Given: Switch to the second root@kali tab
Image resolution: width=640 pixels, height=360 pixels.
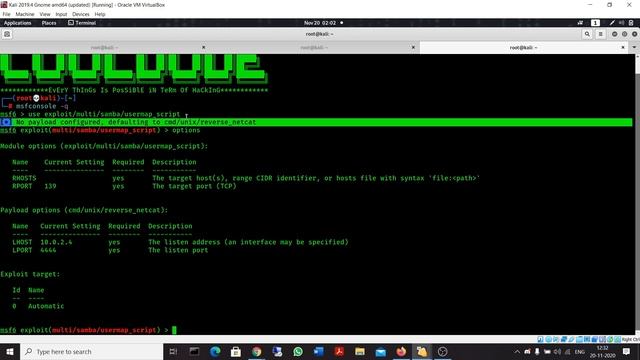Looking at the screenshot, I should 314,47.
